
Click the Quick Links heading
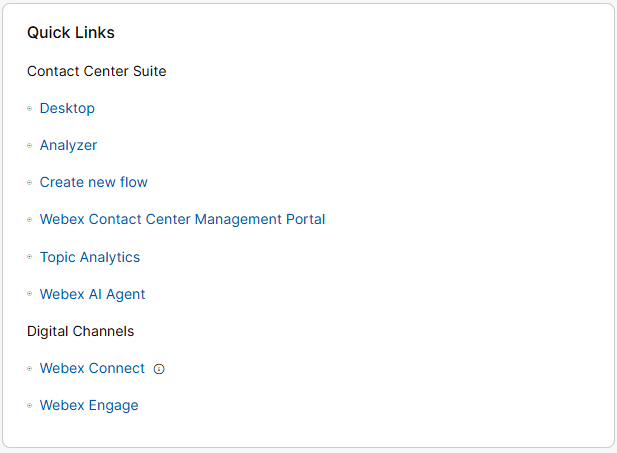71,33
